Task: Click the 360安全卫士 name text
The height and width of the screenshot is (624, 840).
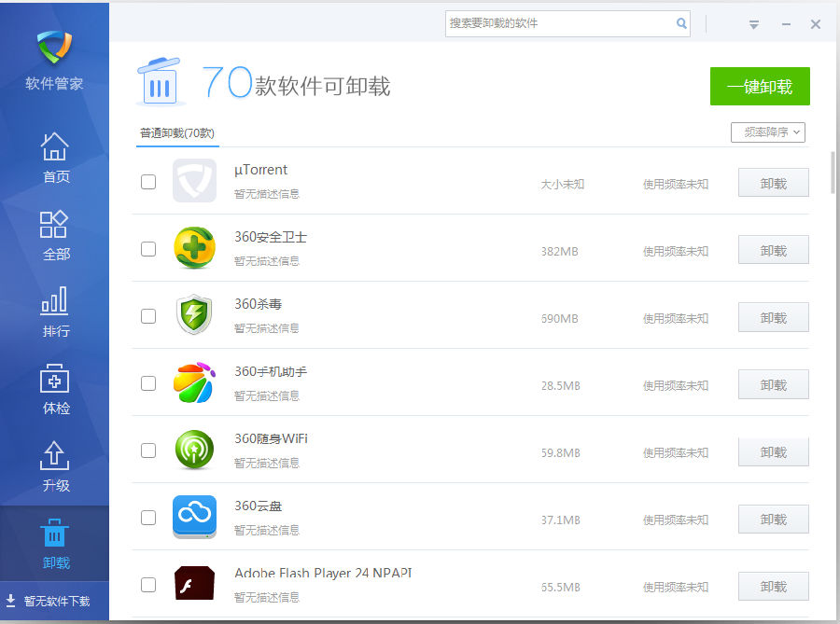Action: (271, 237)
